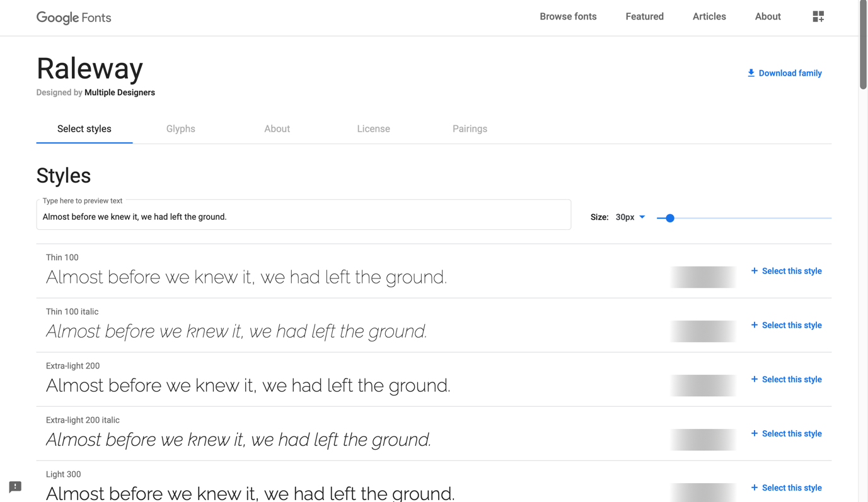Click the plus icon for Thin 100 italic
Viewport: 868px width, 502px height.
(x=755, y=325)
